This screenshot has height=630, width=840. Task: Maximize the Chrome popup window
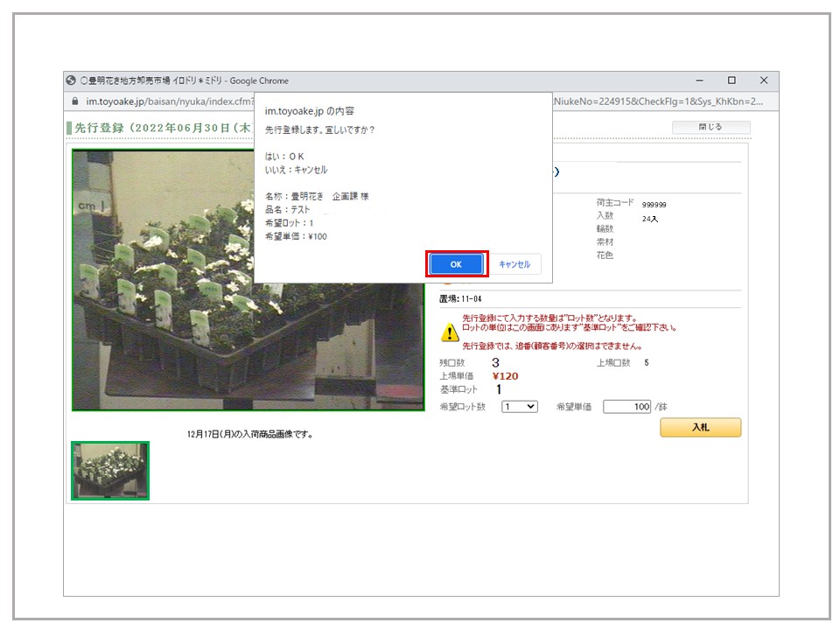[731, 80]
